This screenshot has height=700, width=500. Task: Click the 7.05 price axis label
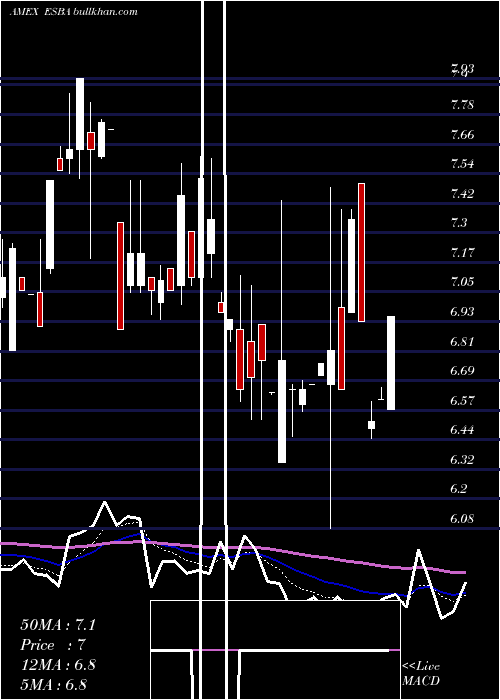[462, 282]
